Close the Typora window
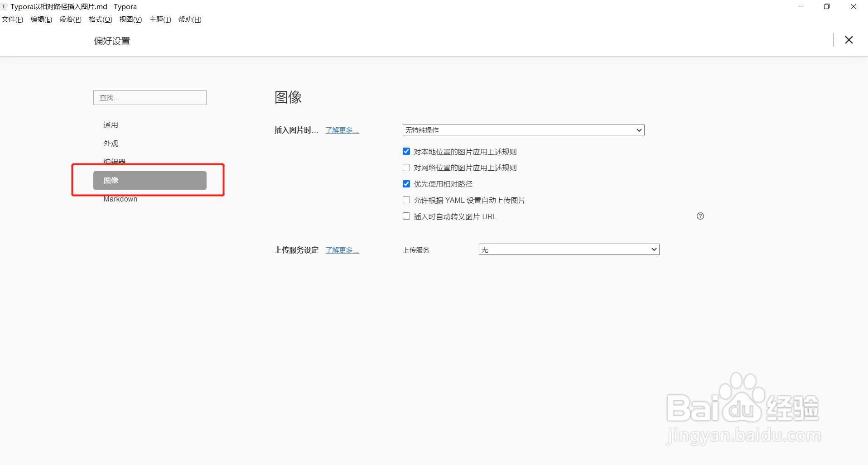 pyautogui.click(x=854, y=6)
